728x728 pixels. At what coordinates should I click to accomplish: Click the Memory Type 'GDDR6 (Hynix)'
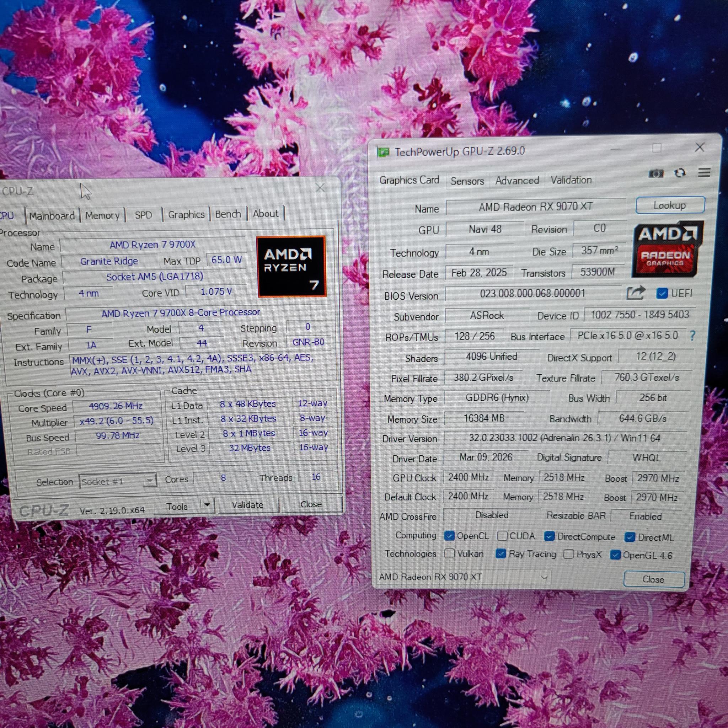(497, 397)
